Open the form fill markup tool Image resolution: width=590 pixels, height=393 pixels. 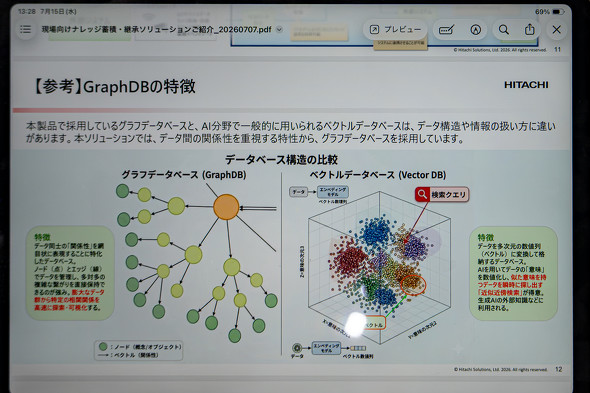pos(447,29)
